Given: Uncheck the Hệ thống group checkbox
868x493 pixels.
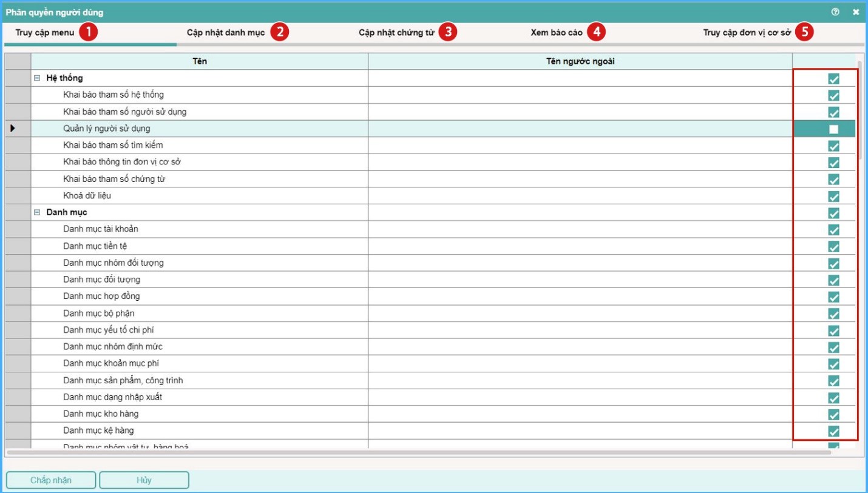Looking at the screenshot, I should 833,79.
